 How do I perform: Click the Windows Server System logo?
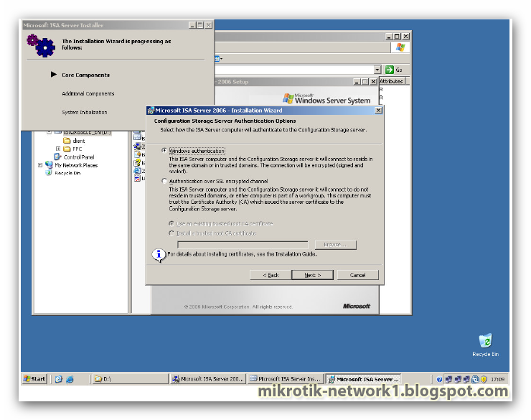click(x=326, y=99)
